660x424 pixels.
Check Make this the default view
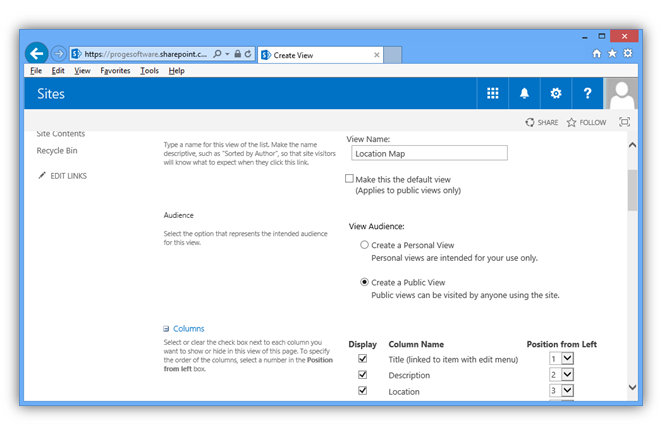(350, 178)
